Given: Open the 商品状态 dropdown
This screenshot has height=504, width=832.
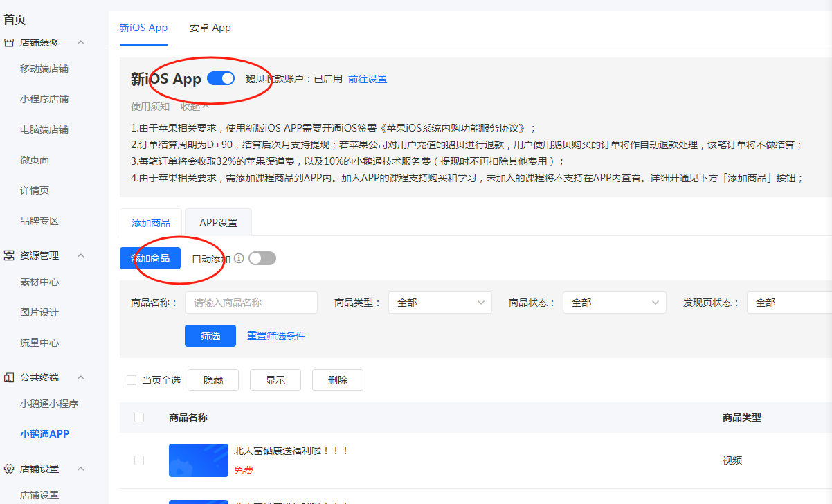Looking at the screenshot, I should tap(615, 303).
